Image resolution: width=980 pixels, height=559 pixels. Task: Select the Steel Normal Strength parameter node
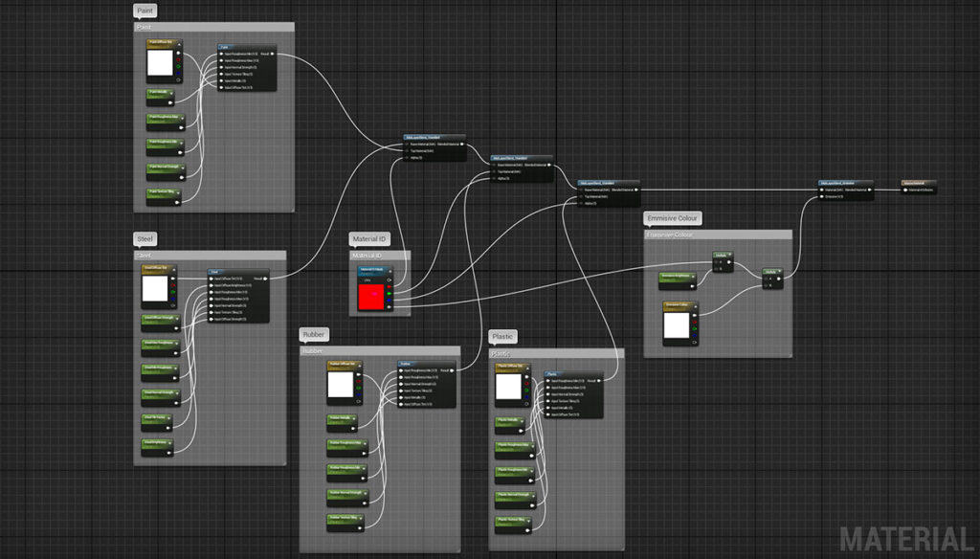click(x=161, y=397)
